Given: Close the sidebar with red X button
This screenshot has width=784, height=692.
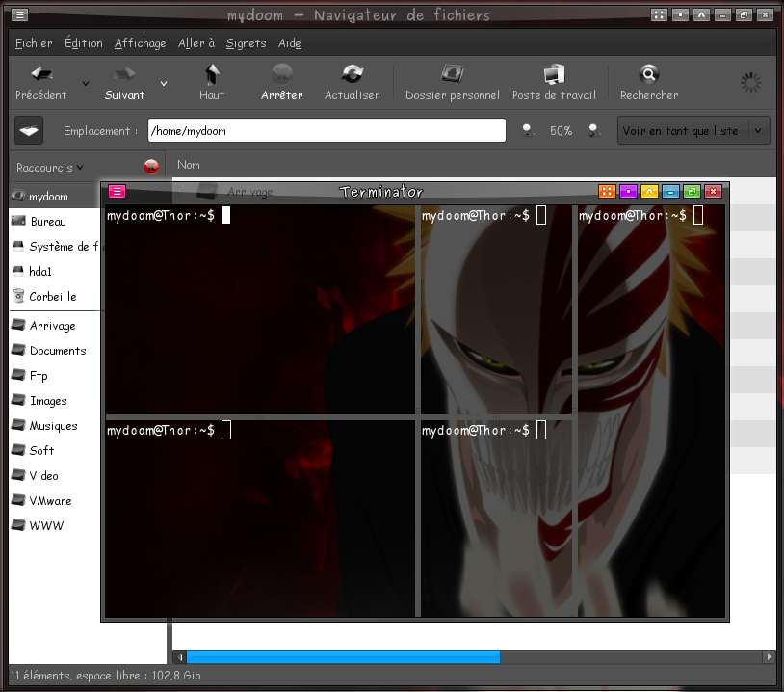Looking at the screenshot, I should [151, 167].
